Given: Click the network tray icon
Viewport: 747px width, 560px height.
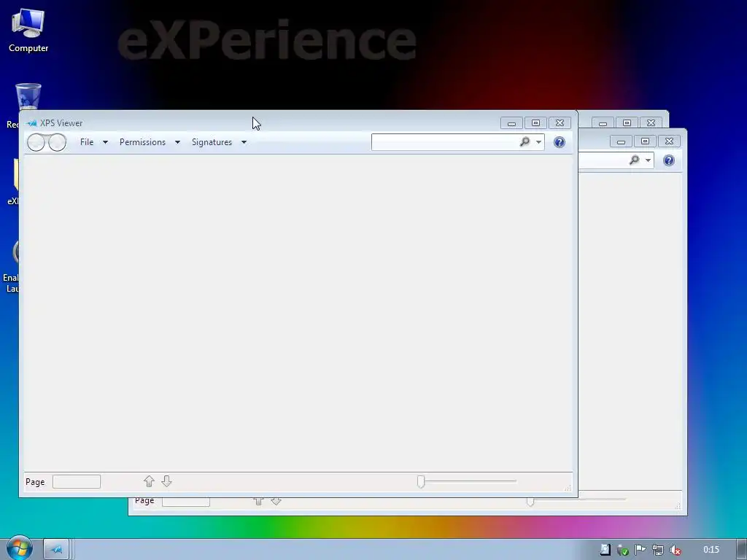Looking at the screenshot, I should tap(658, 550).
